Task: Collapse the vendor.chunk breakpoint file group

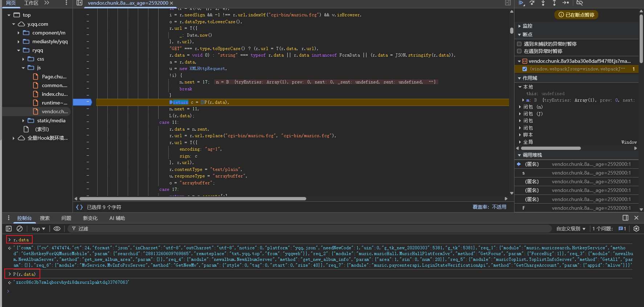Action: pyautogui.click(x=519, y=61)
